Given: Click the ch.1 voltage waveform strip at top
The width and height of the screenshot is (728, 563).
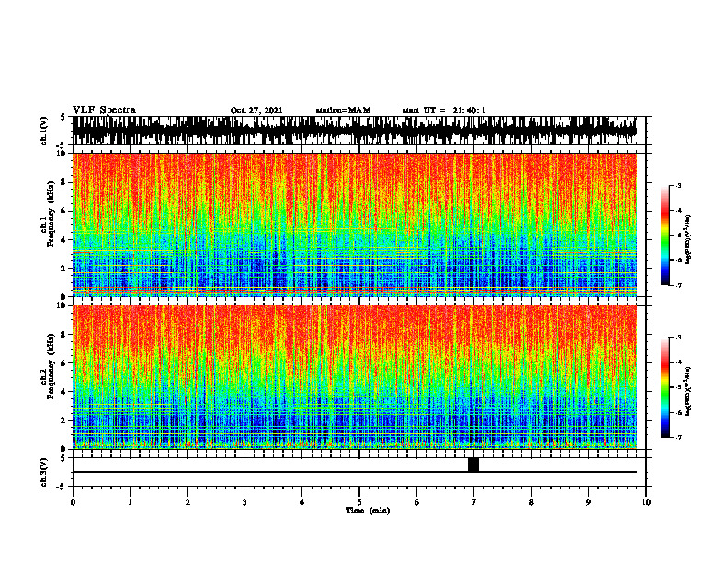Looking at the screenshot, I should 355,131.
